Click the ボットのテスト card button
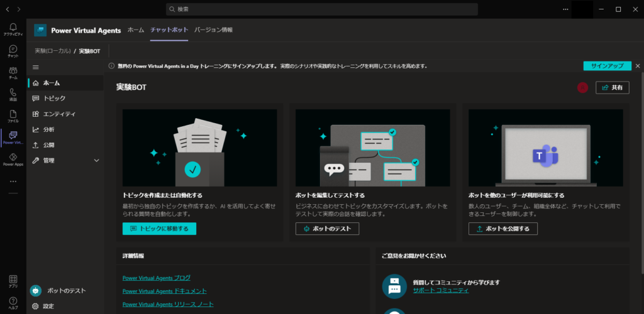Viewport: 644px width, 314px height. click(x=327, y=229)
